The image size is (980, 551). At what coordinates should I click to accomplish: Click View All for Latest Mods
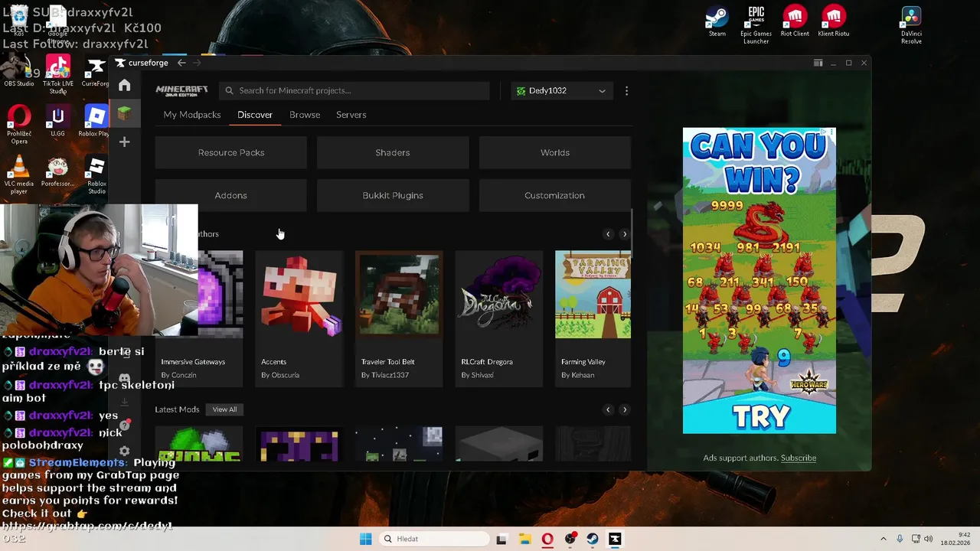click(224, 409)
